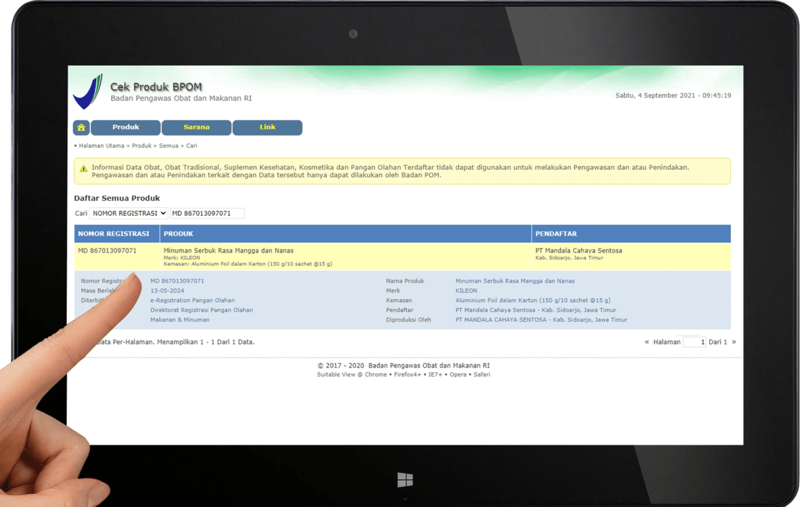Follow the Cari breadcrumb link

pyautogui.click(x=191, y=146)
